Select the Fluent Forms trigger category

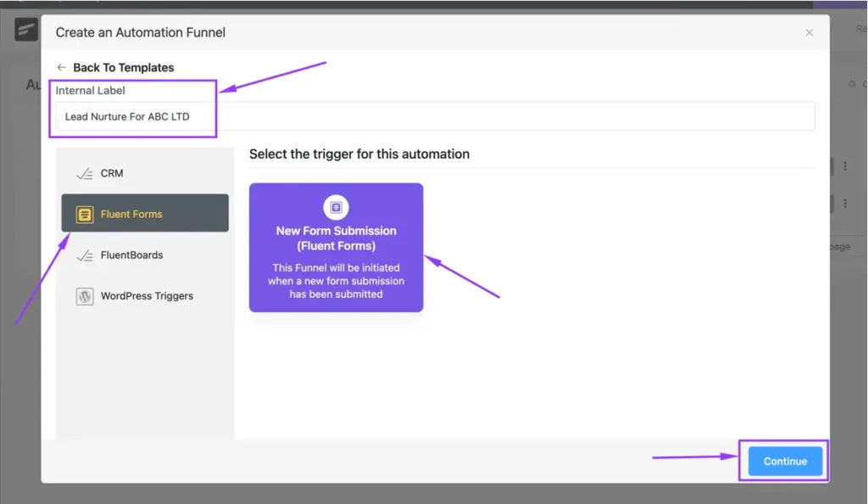coord(145,213)
